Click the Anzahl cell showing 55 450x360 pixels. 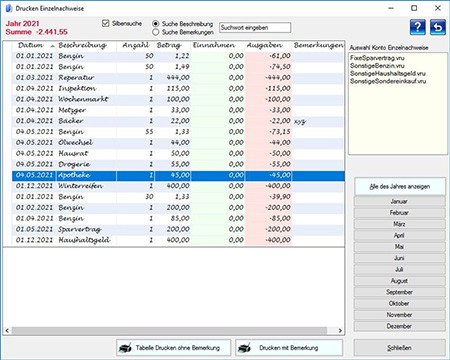pyautogui.click(x=136, y=132)
